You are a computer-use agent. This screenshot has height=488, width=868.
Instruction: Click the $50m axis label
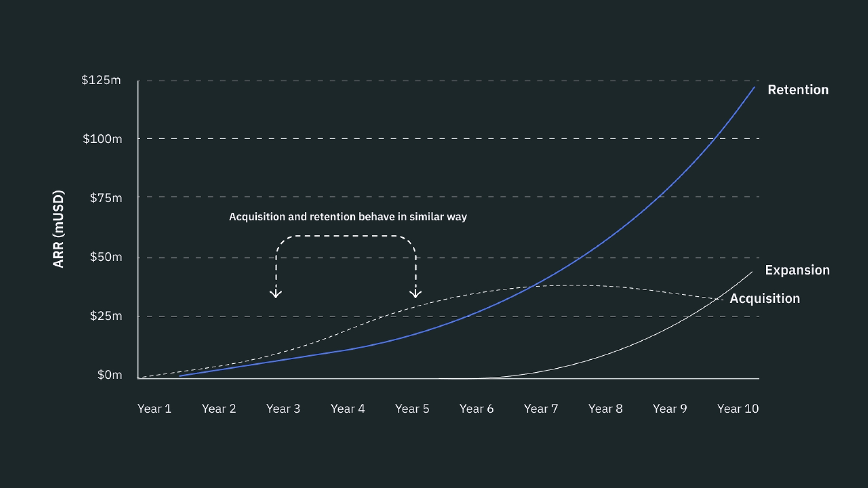[x=106, y=257]
